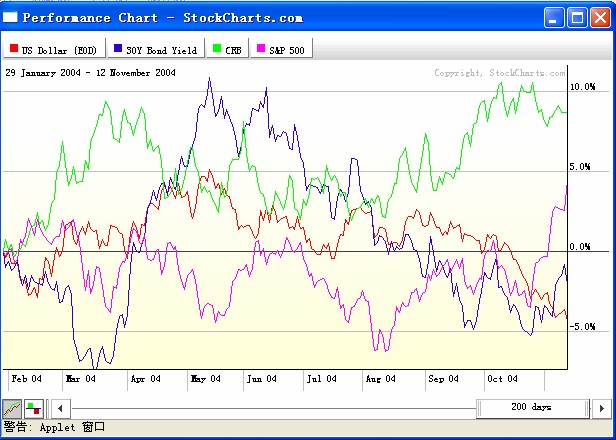The image size is (616, 440).
Task: Click the Oct 04 axis label
Action: (x=502, y=379)
